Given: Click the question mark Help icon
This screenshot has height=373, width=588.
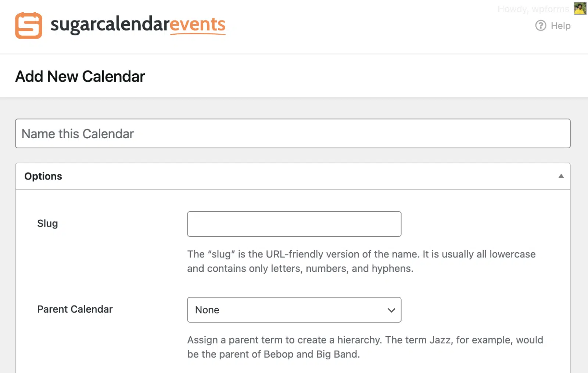Looking at the screenshot, I should (541, 26).
